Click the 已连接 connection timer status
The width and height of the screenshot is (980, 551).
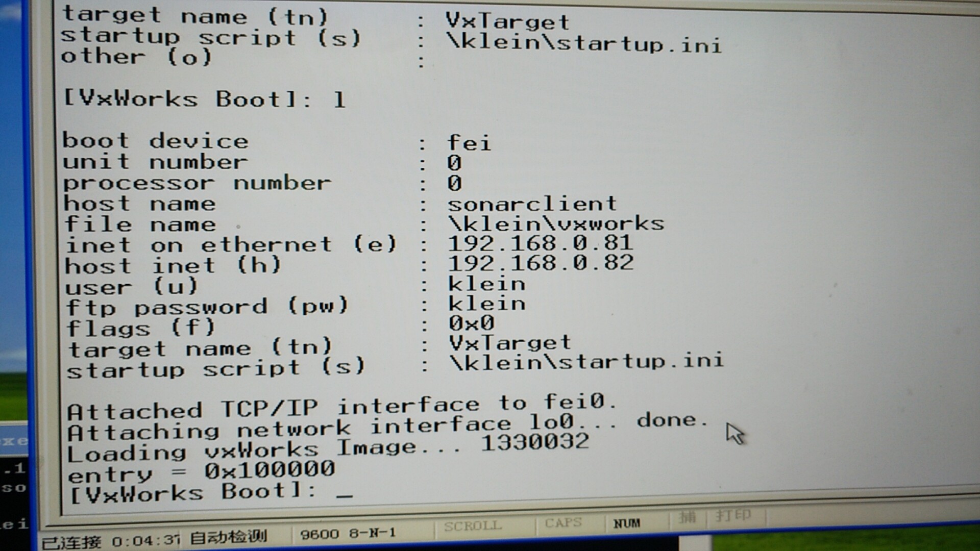click(x=110, y=541)
